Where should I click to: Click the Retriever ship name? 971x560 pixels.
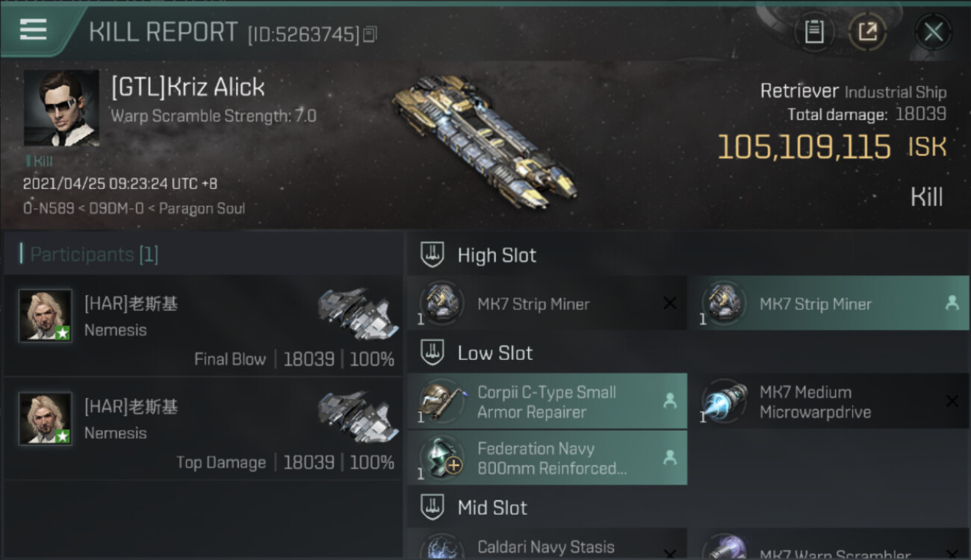pos(799,91)
